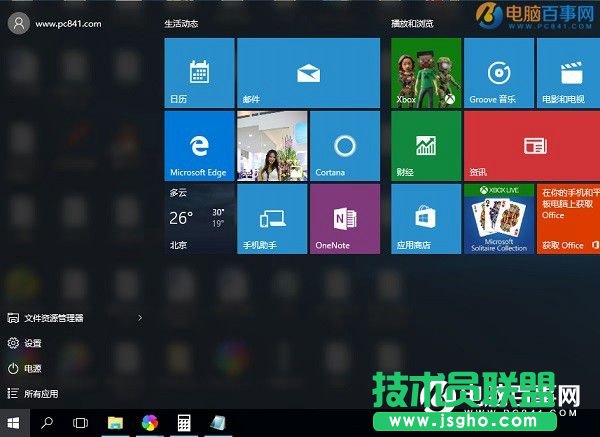Open File Explorer from the taskbar

point(115,423)
